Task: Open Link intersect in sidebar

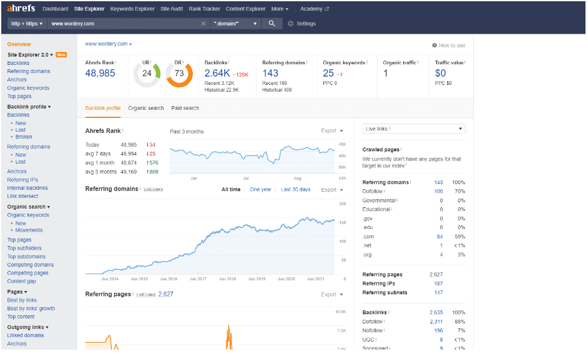Action: [22, 196]
